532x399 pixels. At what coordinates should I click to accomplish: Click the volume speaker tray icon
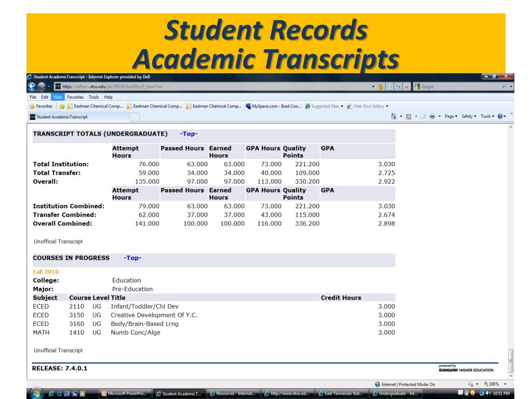(488, 394)
